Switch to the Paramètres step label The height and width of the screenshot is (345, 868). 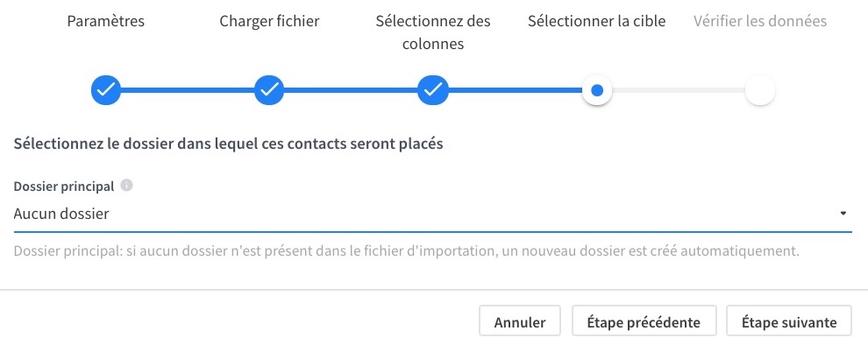point(106,22)
